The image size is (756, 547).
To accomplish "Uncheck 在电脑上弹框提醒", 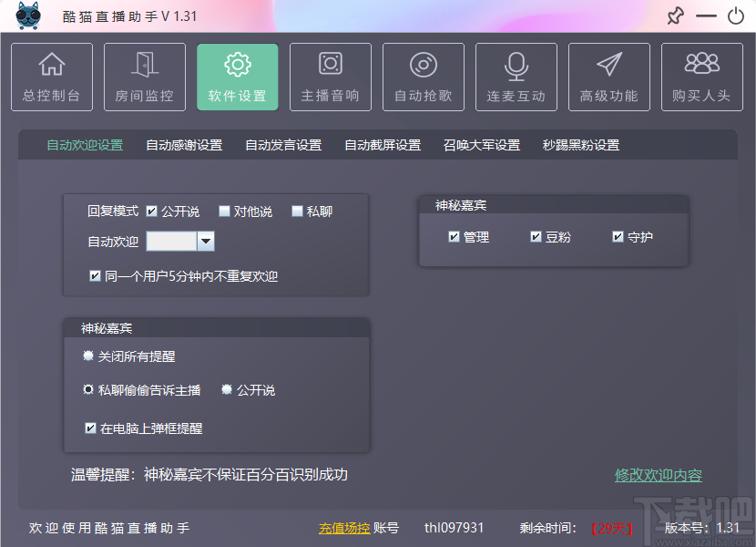I will pos(88,427).
